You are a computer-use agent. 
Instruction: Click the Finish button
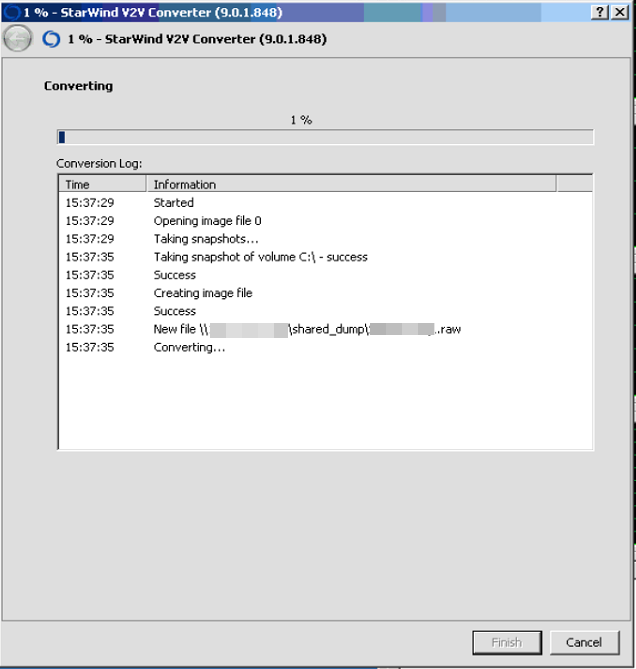506,642
